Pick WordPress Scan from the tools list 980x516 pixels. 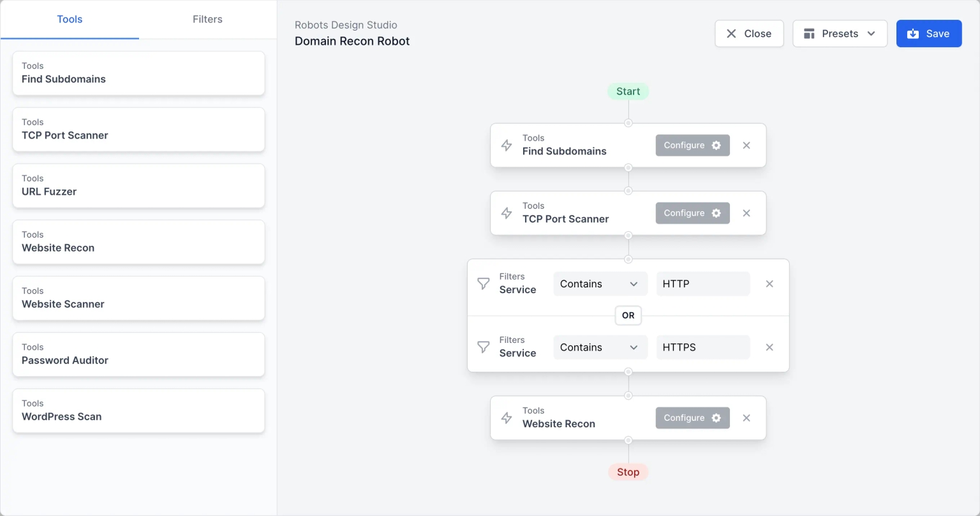138,411
